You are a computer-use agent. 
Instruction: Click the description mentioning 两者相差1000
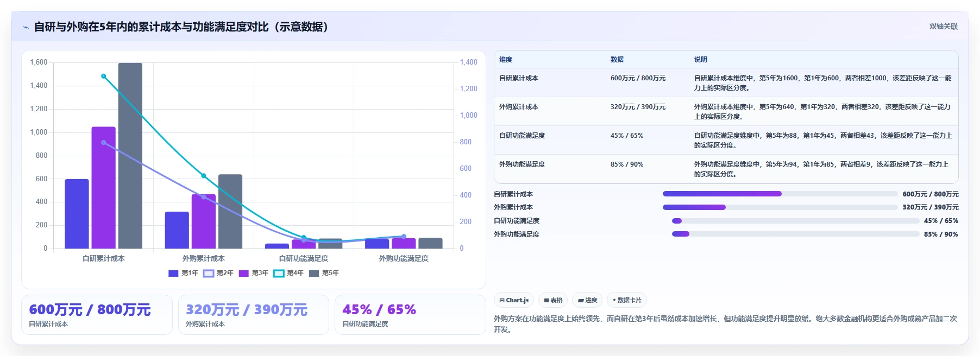pos(822,83)
